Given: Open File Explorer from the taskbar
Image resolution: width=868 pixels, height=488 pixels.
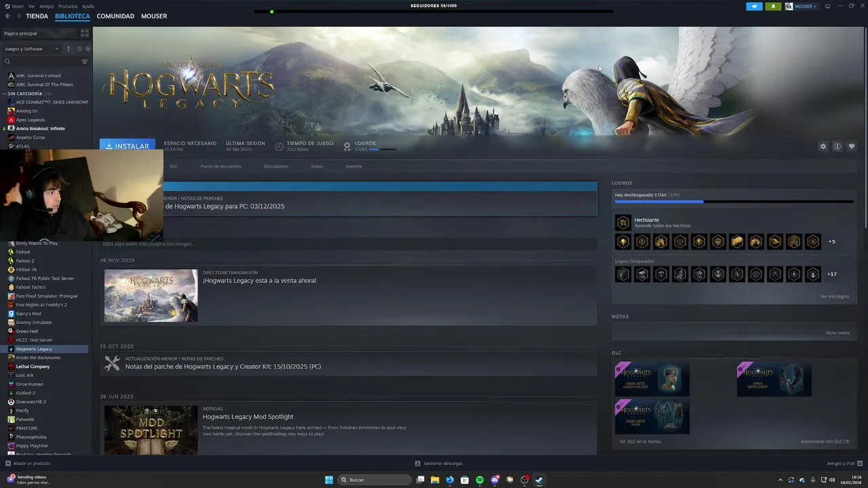Looking at the screenshot, I should 435,480.
